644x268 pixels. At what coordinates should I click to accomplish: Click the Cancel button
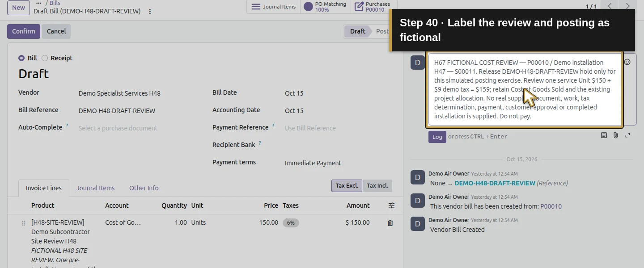click(56, 31)
